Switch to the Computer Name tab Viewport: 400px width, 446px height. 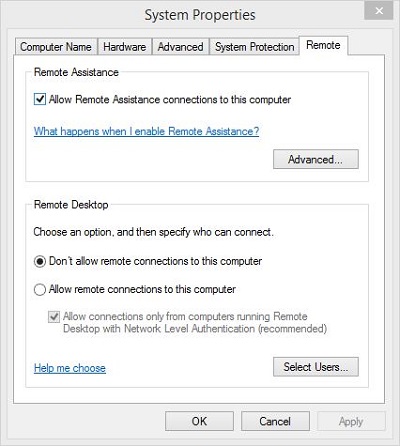[56, 47]
